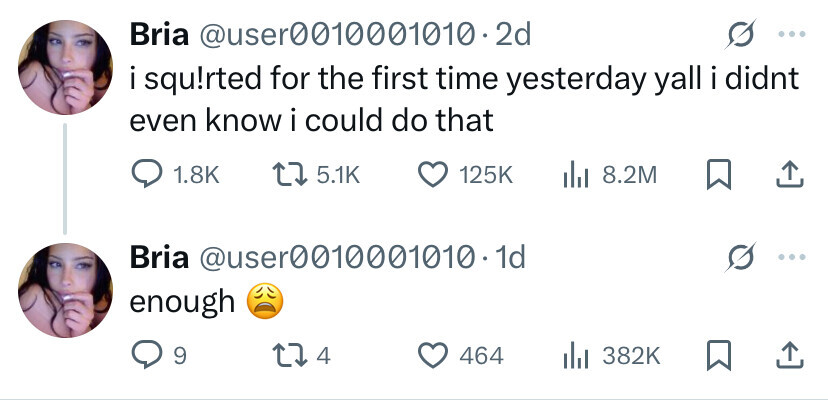Bookmark the first tweet
Viewport: 828px width, 403px height.
pyautogui.click(x=718, y=176)
